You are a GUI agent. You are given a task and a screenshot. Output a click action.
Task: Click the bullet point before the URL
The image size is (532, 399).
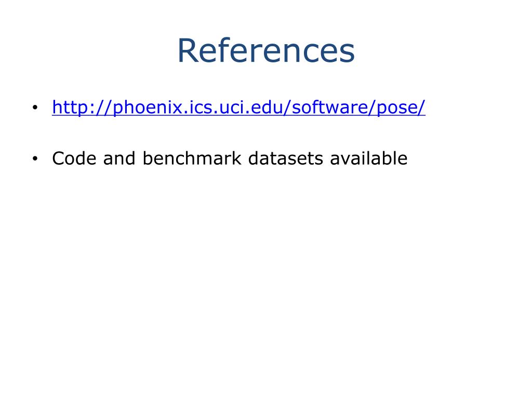[x=35, y=108]
